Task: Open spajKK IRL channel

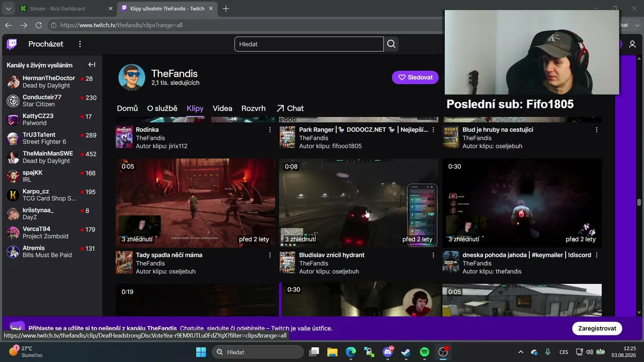Action: (x=51, y=176)
